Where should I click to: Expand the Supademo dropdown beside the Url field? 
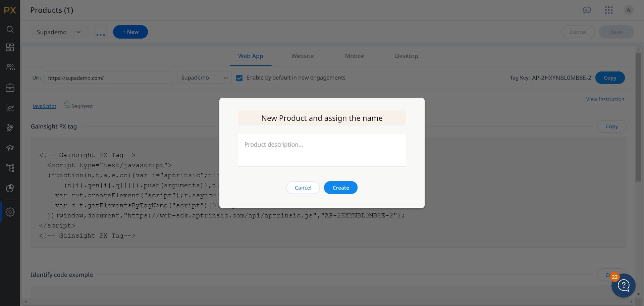click(204, 78)
